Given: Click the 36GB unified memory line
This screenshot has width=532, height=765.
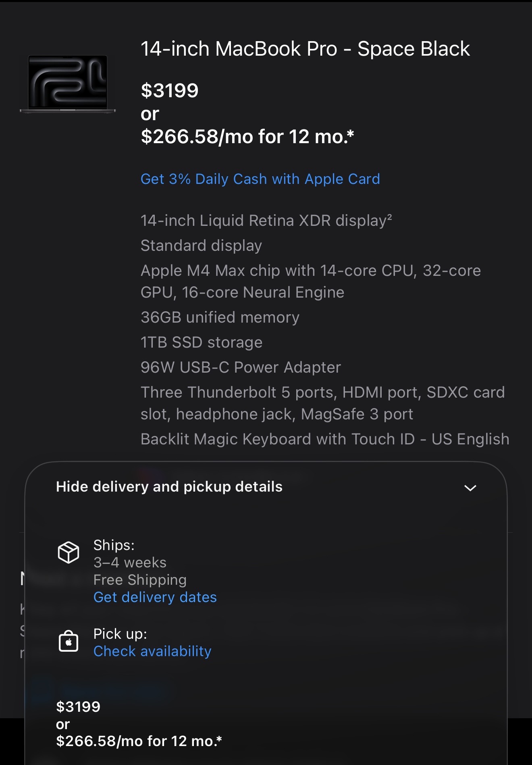Looking at the screenshot, I should pyautogui.click(x=220, y=317).
